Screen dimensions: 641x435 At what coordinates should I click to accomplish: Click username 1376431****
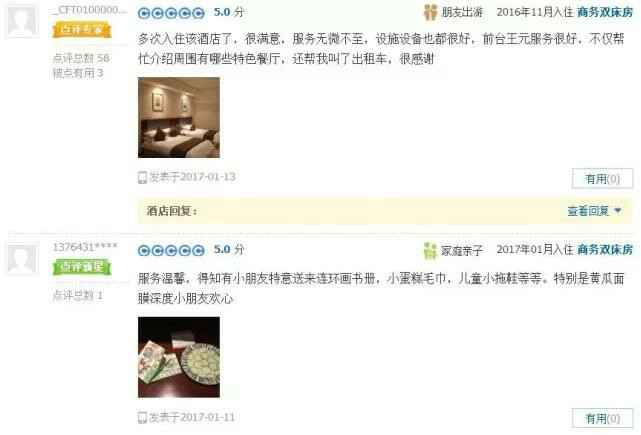coord(85,247)
